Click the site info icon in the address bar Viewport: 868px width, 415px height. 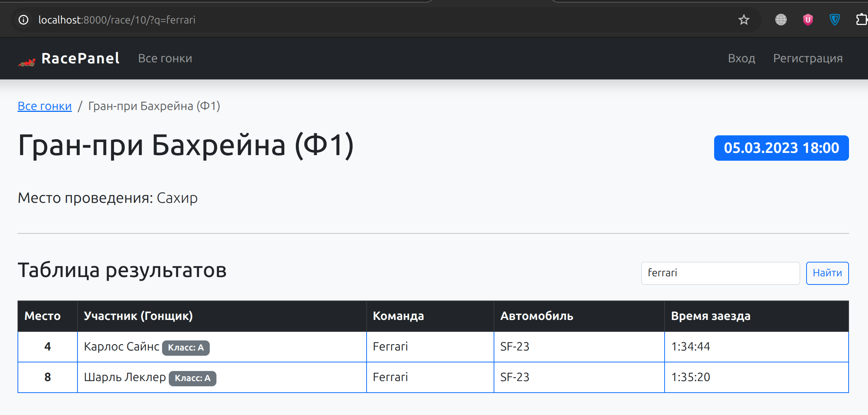pos(23,20)
